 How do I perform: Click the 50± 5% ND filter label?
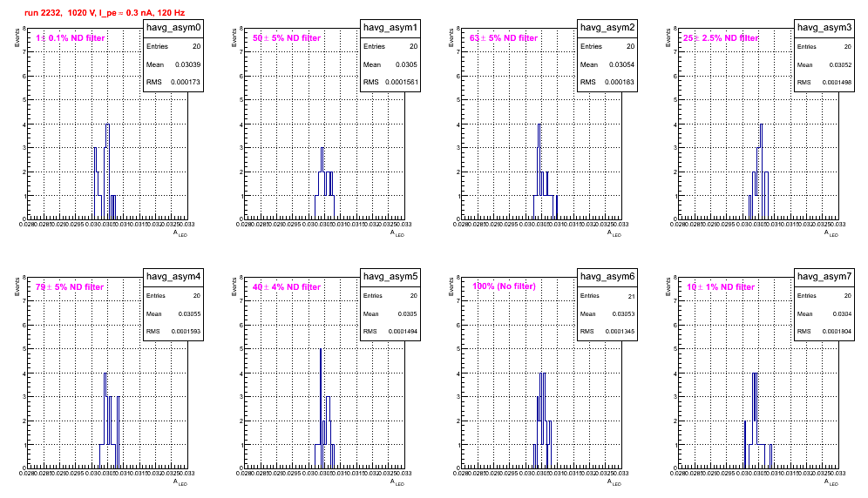pos(287,37)
